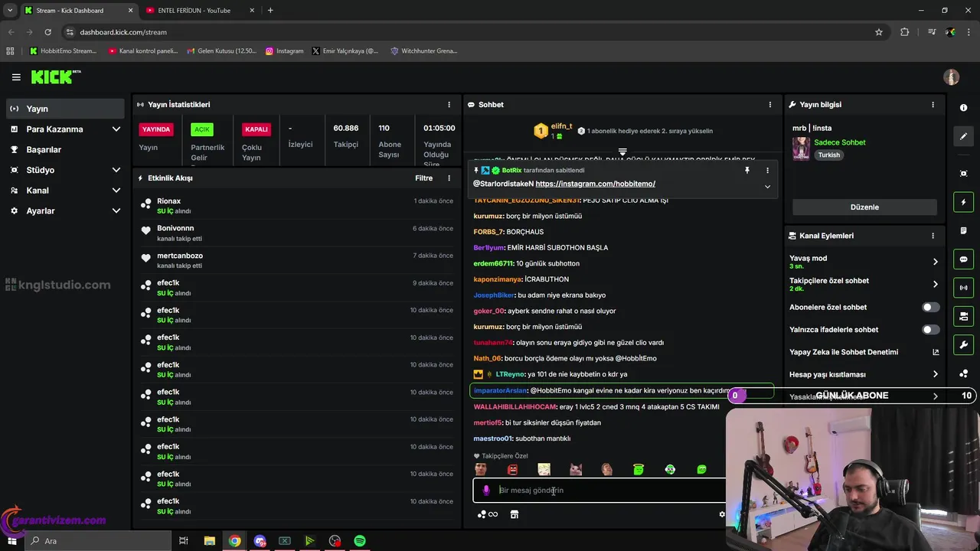Select the angry red face emote

coord(512,470)
